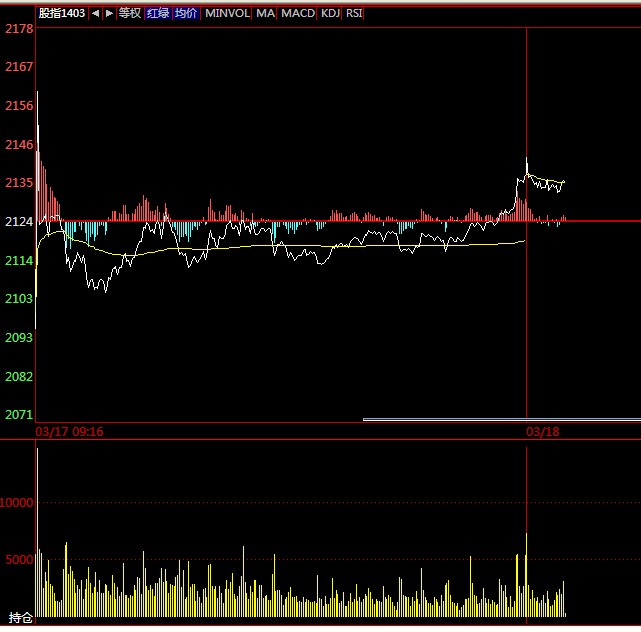Click the 10000 volume axis label
This screenshot has width=641, height=632.
(18, 503)
